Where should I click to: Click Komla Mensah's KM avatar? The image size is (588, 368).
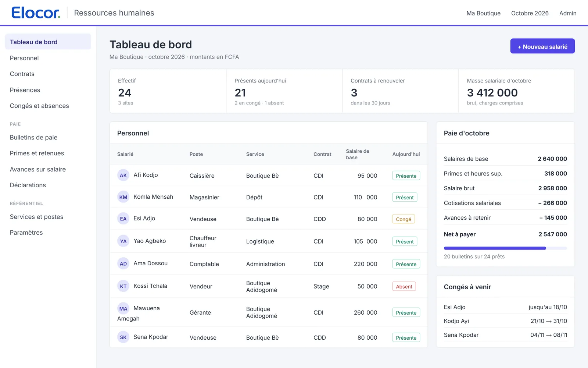pyautogui.click(x=123, y=197)
